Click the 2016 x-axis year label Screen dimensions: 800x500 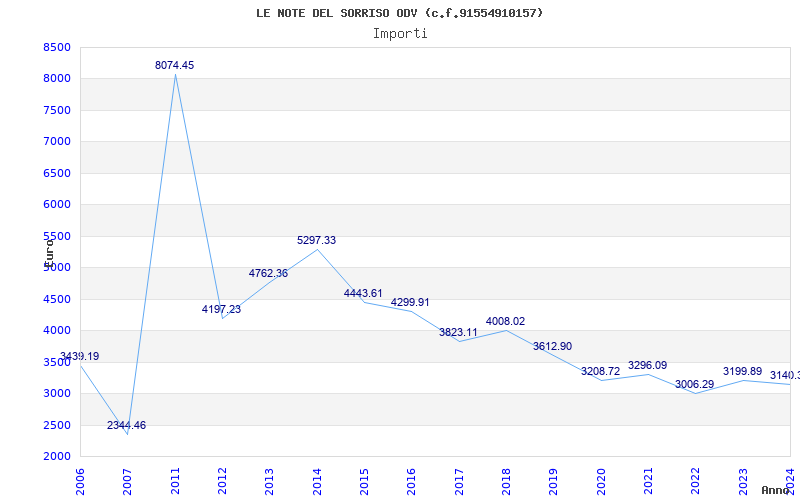(412, 482)
